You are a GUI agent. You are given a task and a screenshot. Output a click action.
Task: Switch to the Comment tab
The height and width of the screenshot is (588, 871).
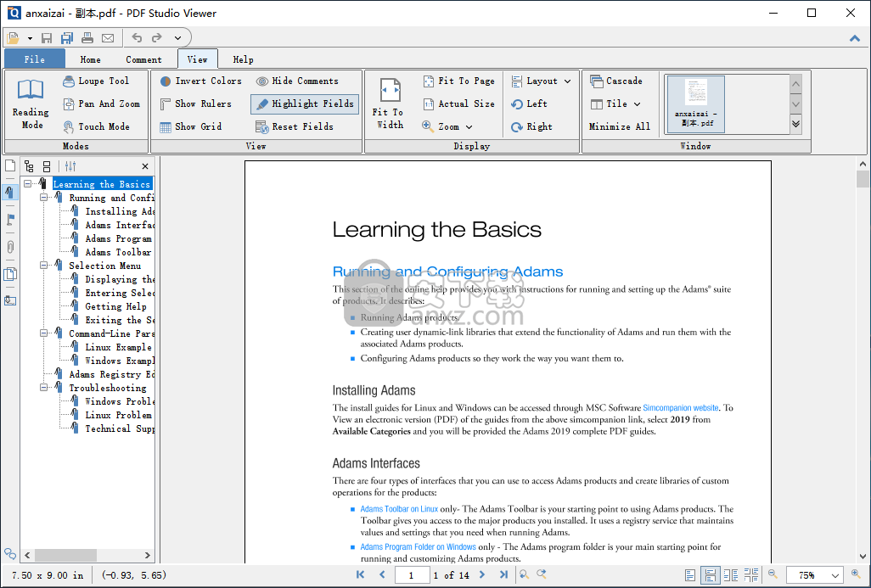coord(143,59)
